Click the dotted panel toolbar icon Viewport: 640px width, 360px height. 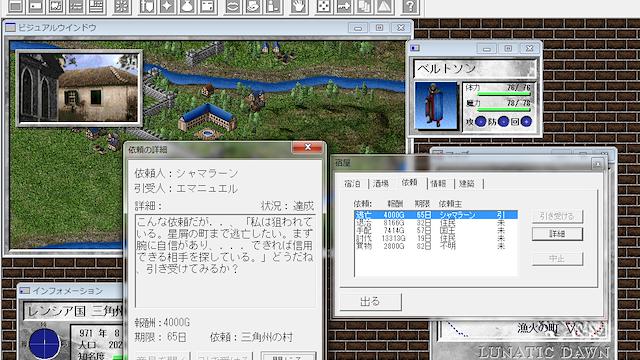tap(207, 6)
